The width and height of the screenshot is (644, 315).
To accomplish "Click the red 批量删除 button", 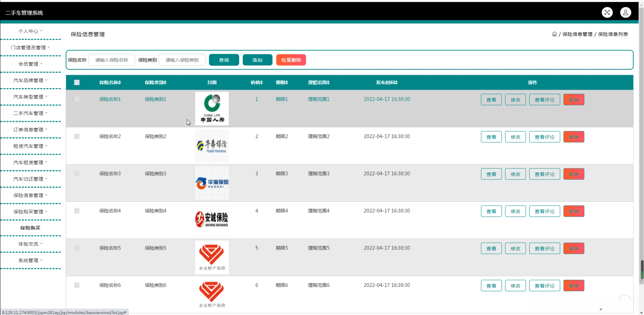I will click(x=291, y=60).
